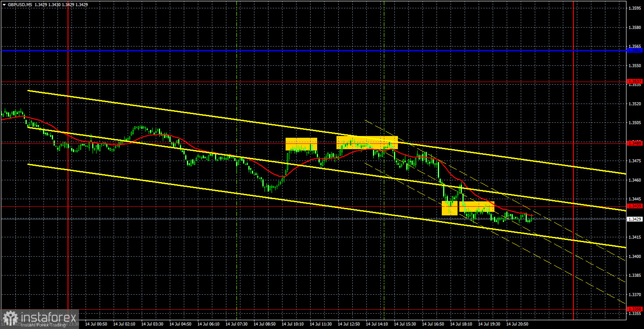Select the red 1.3358 price level tag

tap(635, 309)
